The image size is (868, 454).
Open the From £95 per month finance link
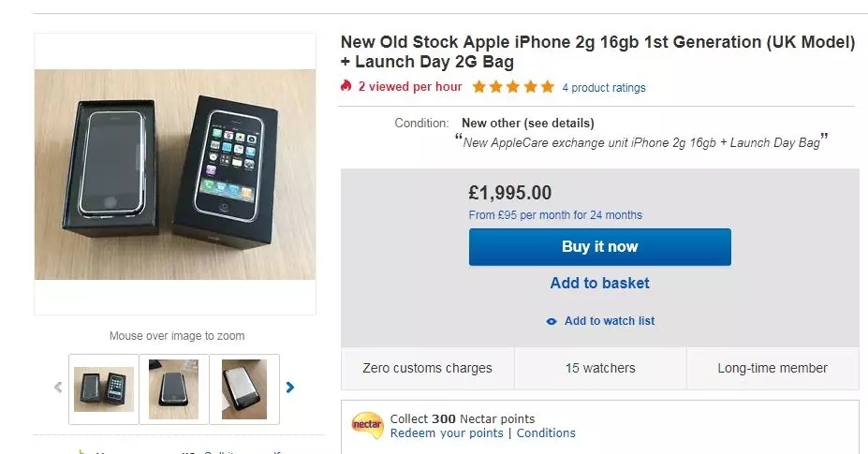pyautogui.click(x=555, y=215)
